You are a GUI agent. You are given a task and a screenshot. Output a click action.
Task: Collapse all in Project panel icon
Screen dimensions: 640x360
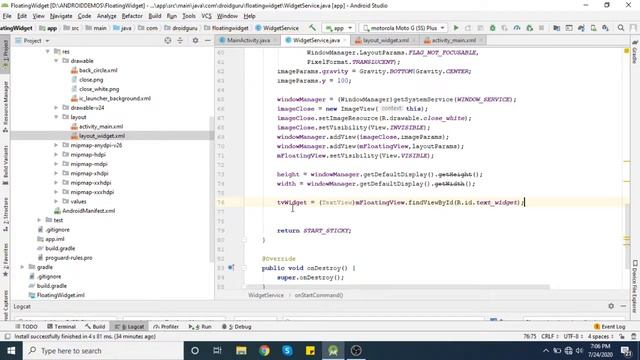tap(180, 40)
